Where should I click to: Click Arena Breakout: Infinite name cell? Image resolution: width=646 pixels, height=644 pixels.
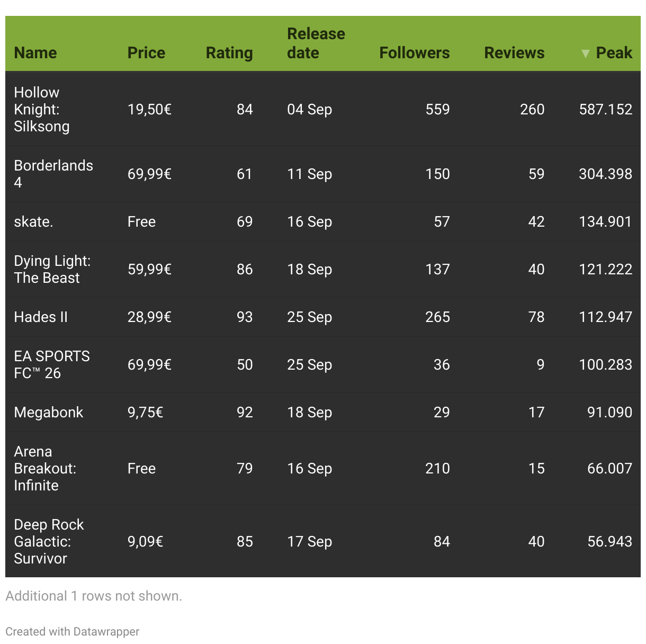point(45,468)
